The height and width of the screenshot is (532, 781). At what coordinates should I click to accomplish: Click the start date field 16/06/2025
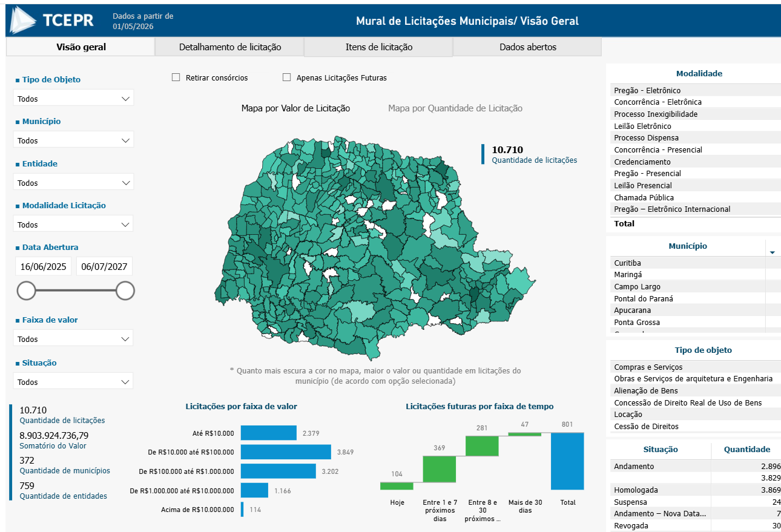point(44,266)
